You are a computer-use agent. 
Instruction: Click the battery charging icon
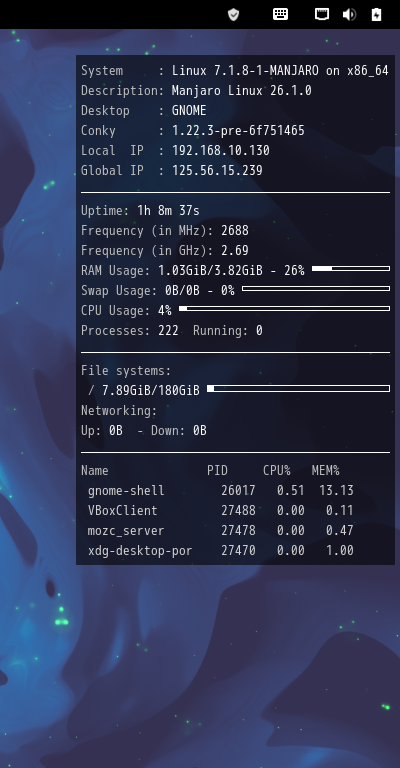click(x=376, y=14)
